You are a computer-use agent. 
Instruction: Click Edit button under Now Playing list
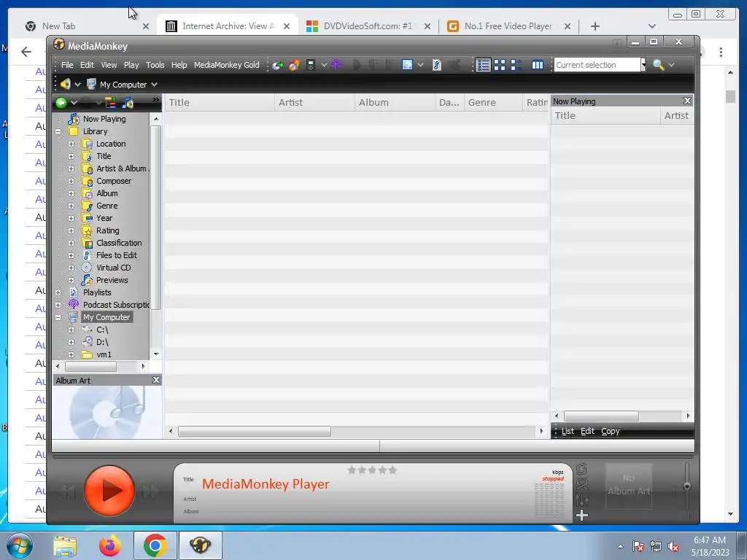(587, 431)
